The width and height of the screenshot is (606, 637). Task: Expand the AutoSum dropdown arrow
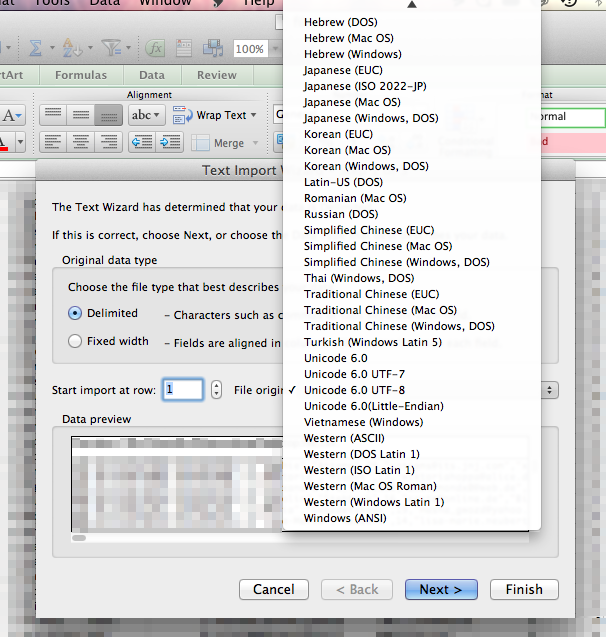click(x=52, y=48)
